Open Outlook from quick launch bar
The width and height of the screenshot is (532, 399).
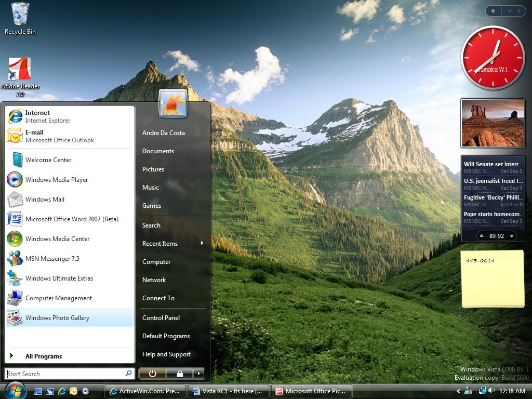pos(73,391)
